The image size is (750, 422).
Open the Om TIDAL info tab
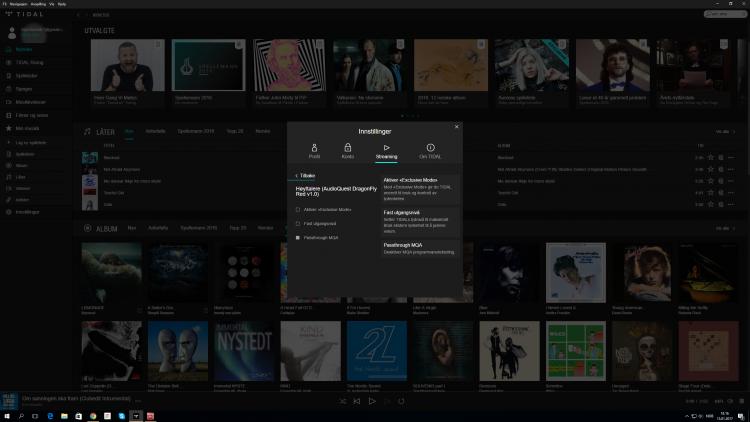[430, 151]
